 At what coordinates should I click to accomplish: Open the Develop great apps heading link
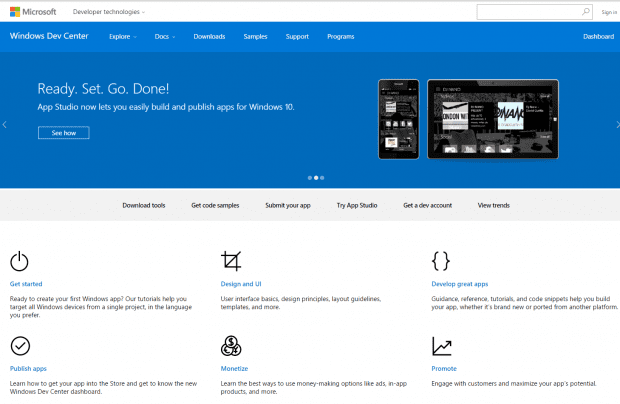(x=460, y=284)
